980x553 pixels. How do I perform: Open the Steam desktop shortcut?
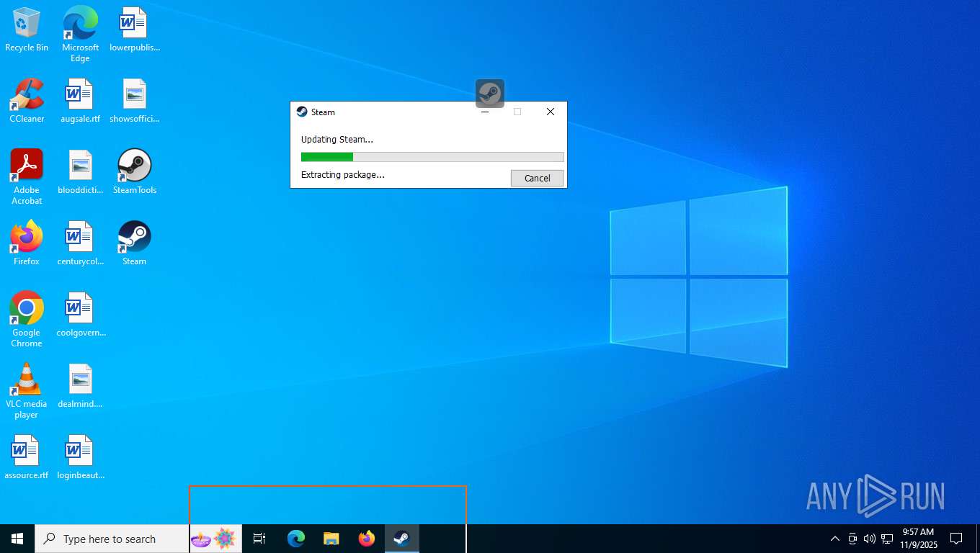tap(134, 243)
